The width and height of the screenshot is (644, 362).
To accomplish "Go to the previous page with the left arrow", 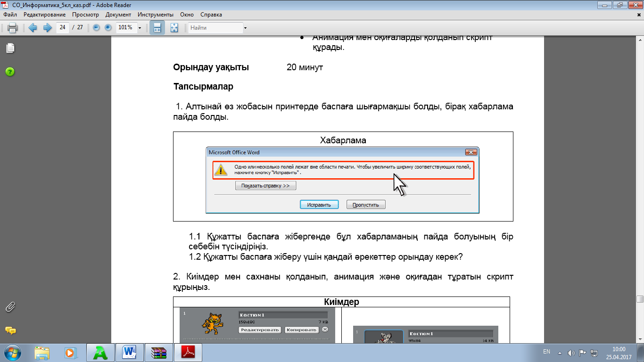I will click(33, 28).
